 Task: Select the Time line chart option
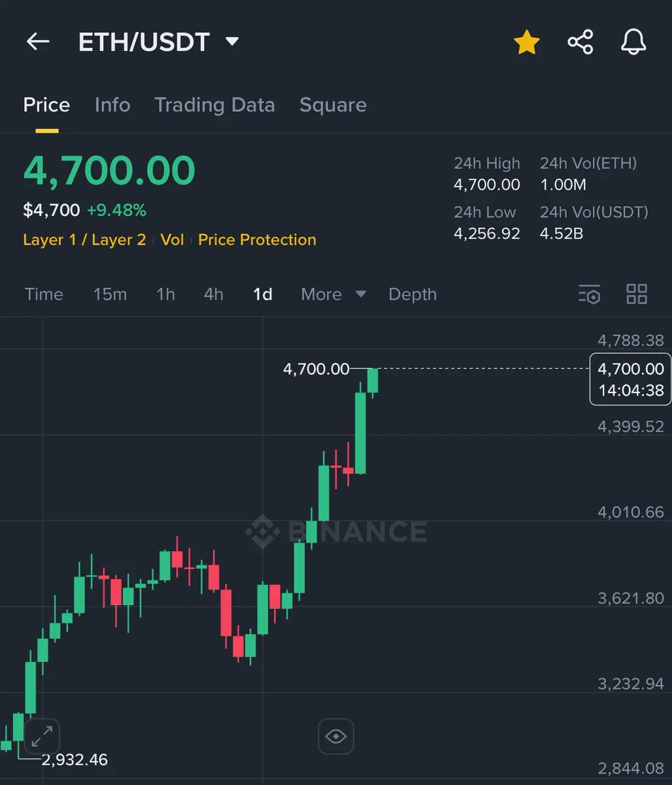[x=44, y=294]
